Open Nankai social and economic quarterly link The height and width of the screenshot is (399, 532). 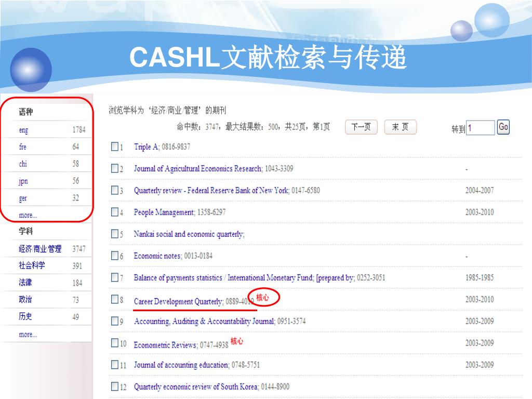(x=189, y=234)
